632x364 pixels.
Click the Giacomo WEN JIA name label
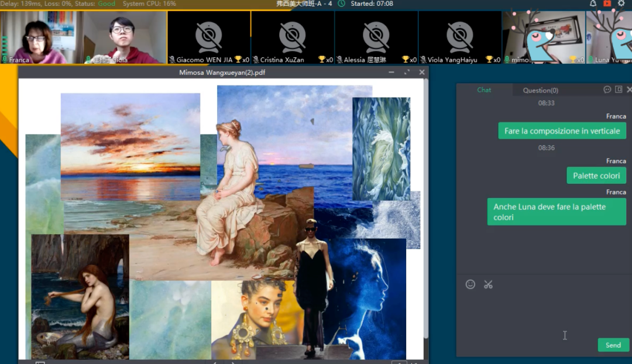click(204, 60)
